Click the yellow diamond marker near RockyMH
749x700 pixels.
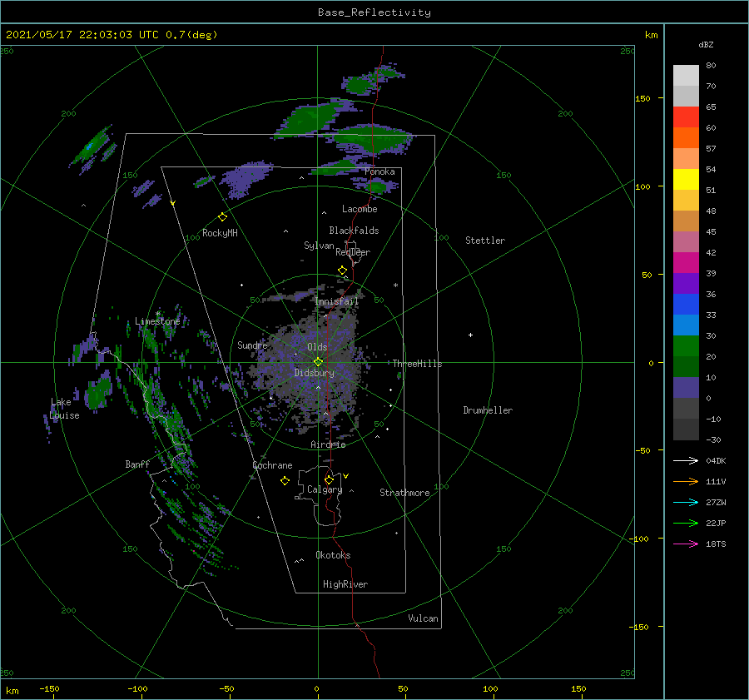point(222,217)
